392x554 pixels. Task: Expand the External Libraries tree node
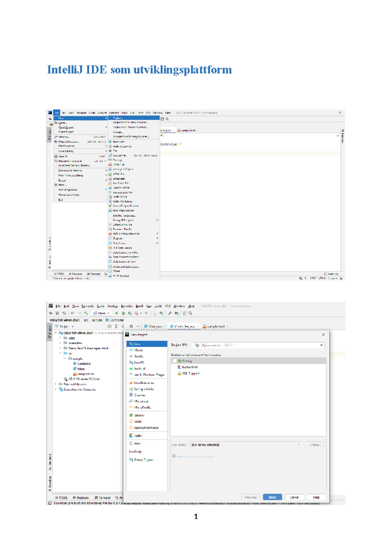[x=56, y=384]
